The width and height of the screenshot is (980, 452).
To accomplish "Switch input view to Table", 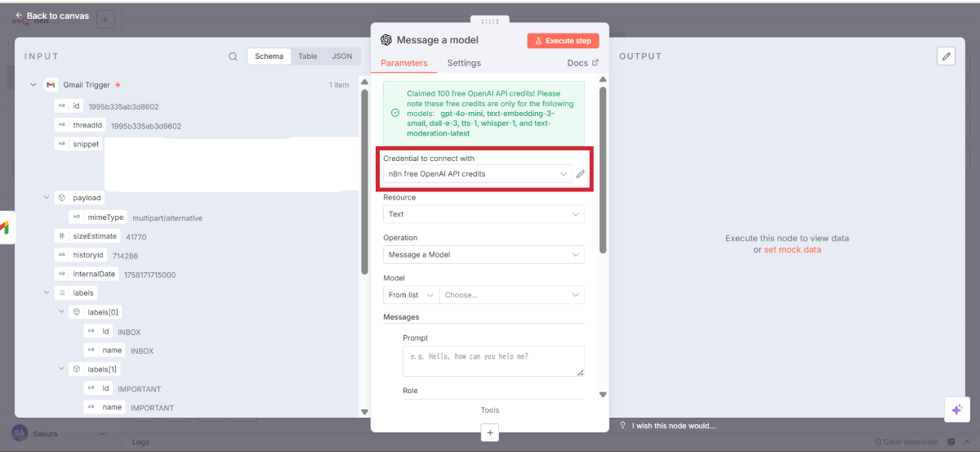I will 308,56.
